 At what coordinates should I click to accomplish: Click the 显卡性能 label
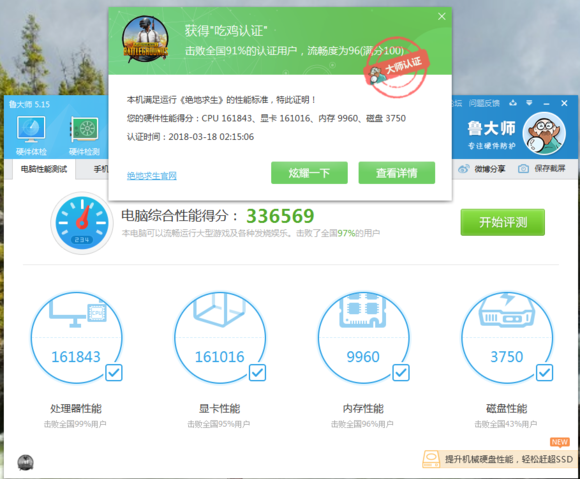tap(219, 409)
